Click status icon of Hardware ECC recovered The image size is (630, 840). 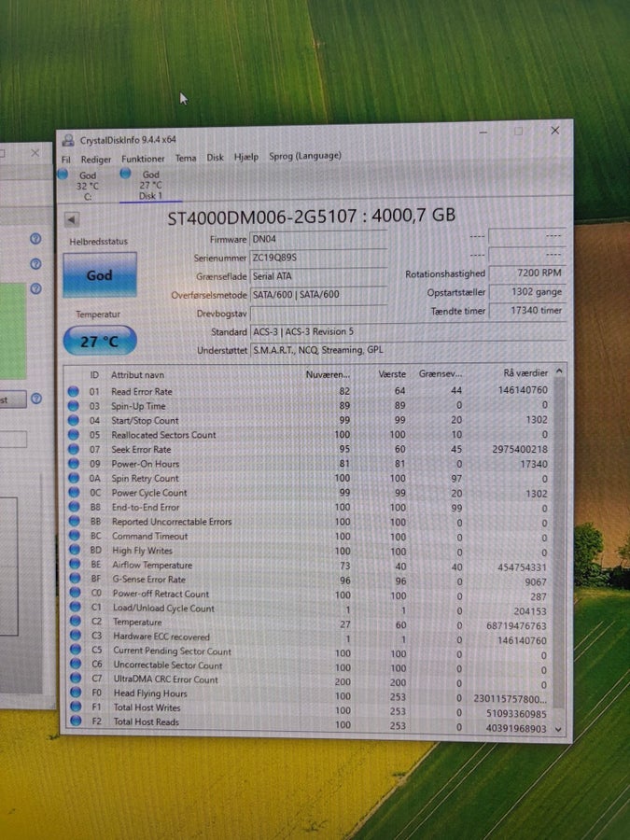(76, 636)
